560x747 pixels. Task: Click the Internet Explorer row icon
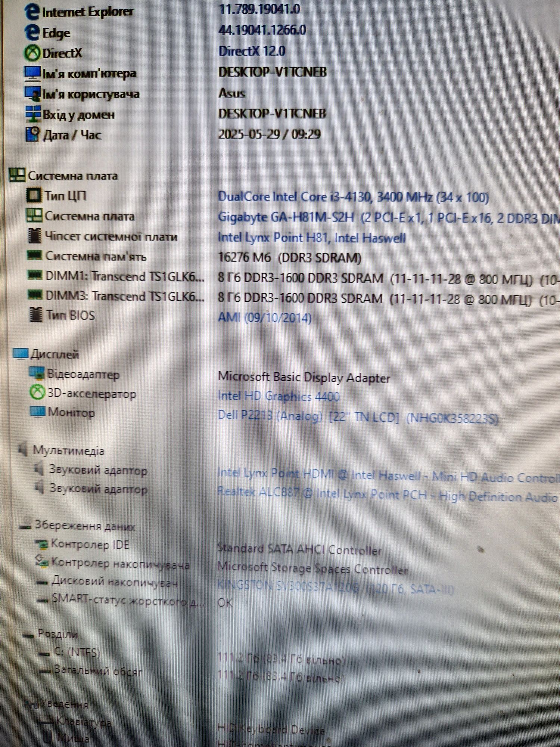(x=32, y=12)
